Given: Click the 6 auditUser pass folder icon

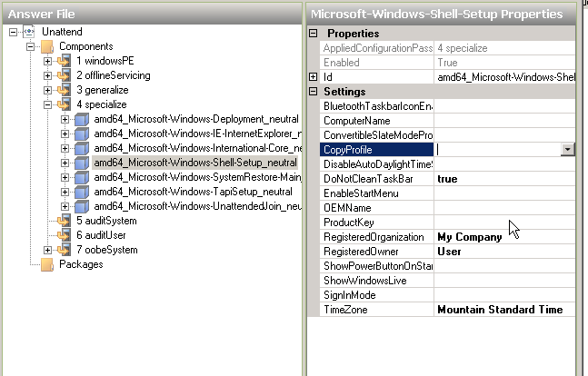Looking at the screenshot, I should click(x=65, y=235).
